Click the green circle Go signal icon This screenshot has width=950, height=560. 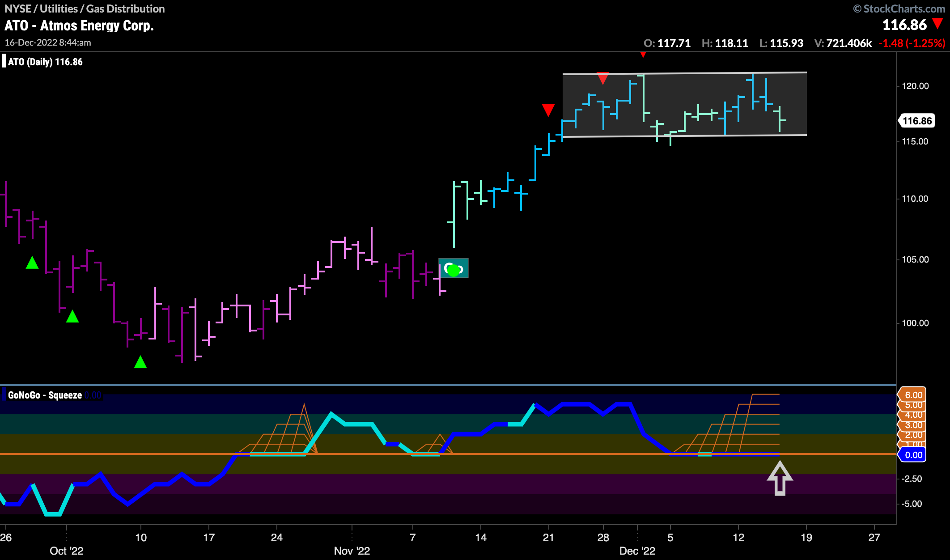click(454, 270)
